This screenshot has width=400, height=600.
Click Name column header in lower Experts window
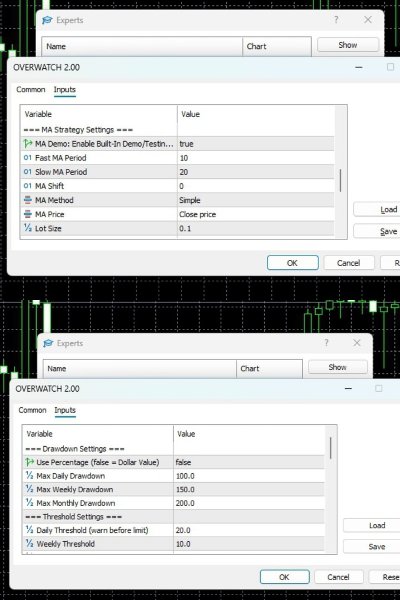140,368
